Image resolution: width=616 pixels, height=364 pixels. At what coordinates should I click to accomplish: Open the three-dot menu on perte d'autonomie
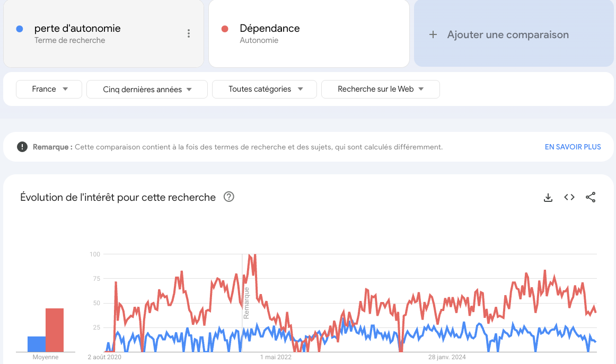coord(189,33)
